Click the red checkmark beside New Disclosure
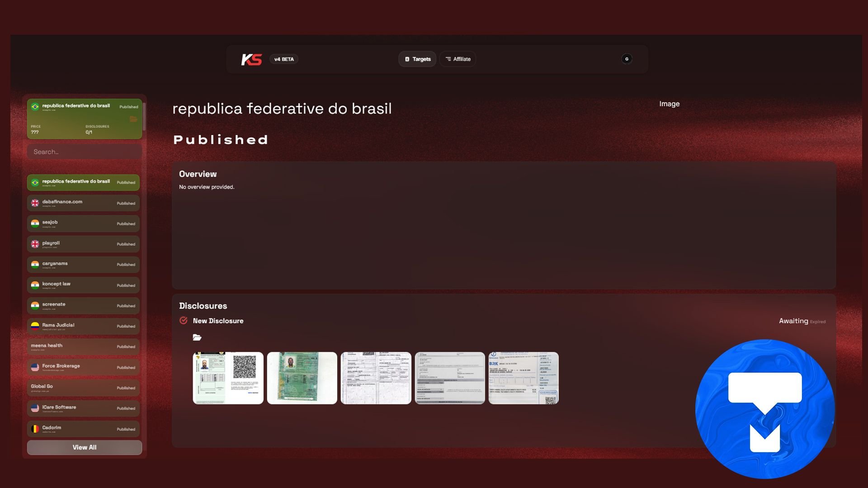 click(x=184, y=320)
